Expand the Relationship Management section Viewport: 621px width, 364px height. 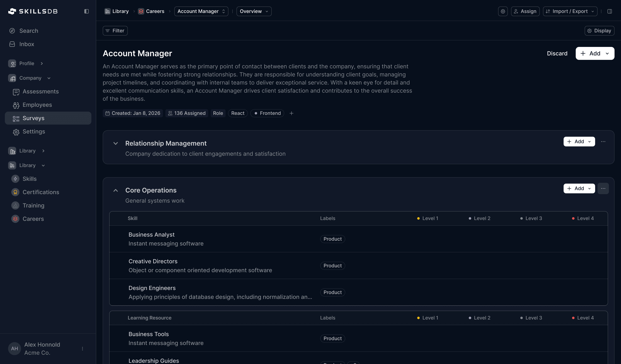point(115,143)
